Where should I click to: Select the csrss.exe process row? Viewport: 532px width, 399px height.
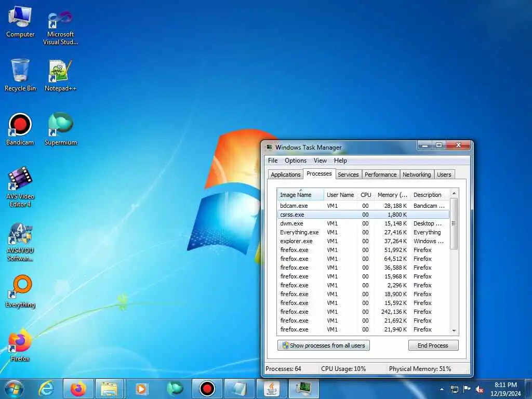click(x=363, y=215)
